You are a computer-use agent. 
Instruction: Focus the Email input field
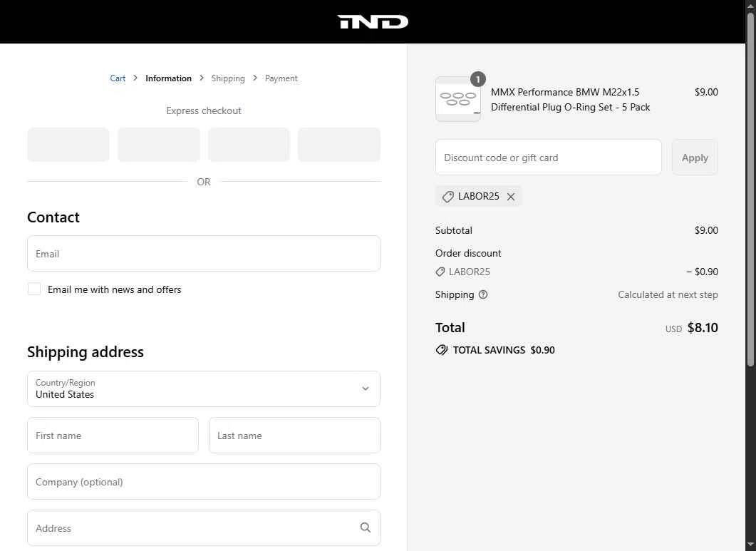(x=204, y=254)
